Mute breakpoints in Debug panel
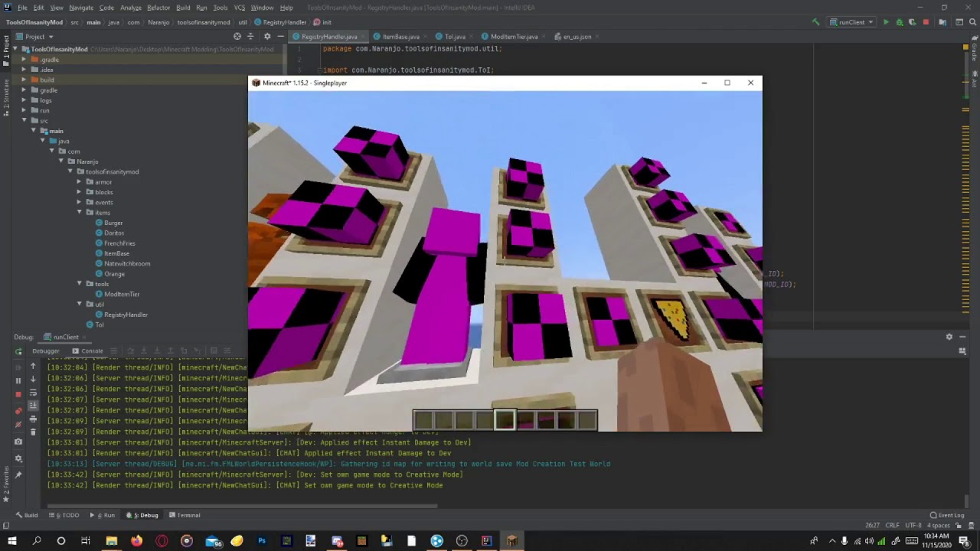980x551 pixels. (18, 425)
